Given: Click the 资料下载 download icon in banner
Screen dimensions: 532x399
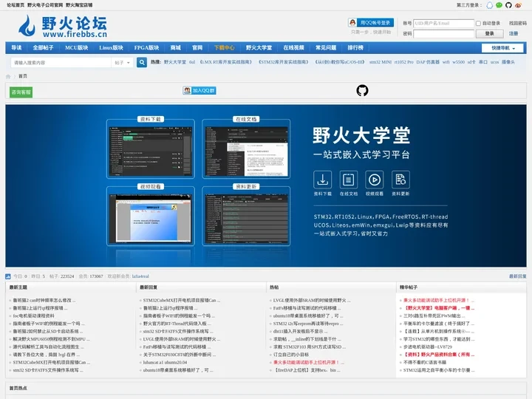Looking at the screenshot, I should click(322, 180).
